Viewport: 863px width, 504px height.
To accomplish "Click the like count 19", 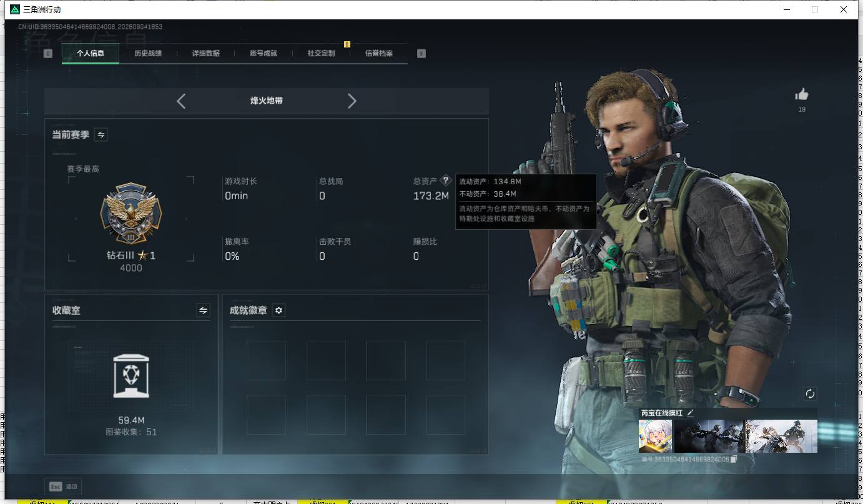I will pyautogui.click(x=802, y=109).
